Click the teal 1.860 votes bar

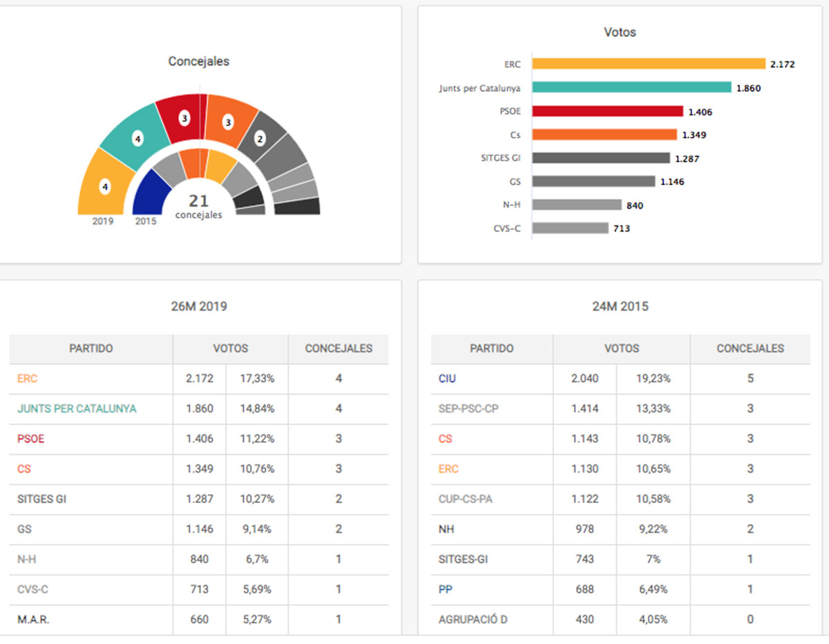point(631,88)
